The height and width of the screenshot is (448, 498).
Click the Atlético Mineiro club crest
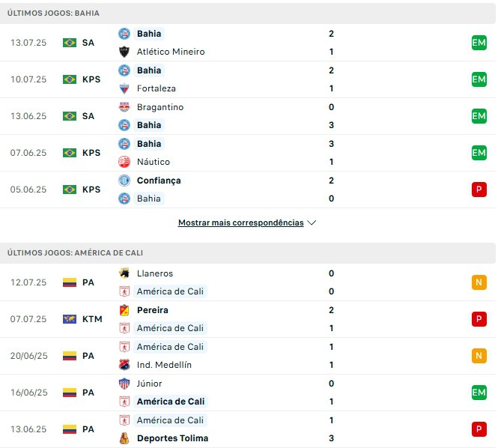[x=124, y=52]
